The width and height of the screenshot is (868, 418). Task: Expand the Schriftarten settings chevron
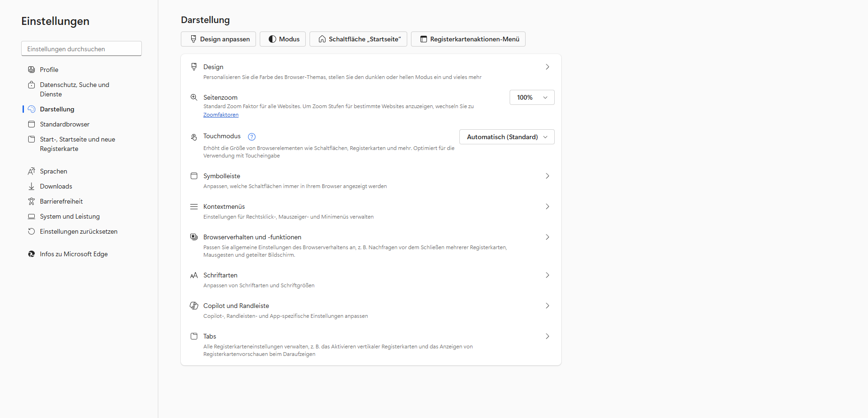pyautogui.click(x=547, y=275)
